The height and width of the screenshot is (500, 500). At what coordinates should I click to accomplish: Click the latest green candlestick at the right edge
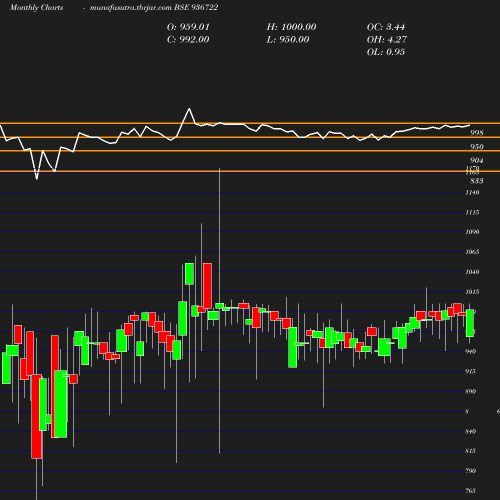tap(470, 323)
